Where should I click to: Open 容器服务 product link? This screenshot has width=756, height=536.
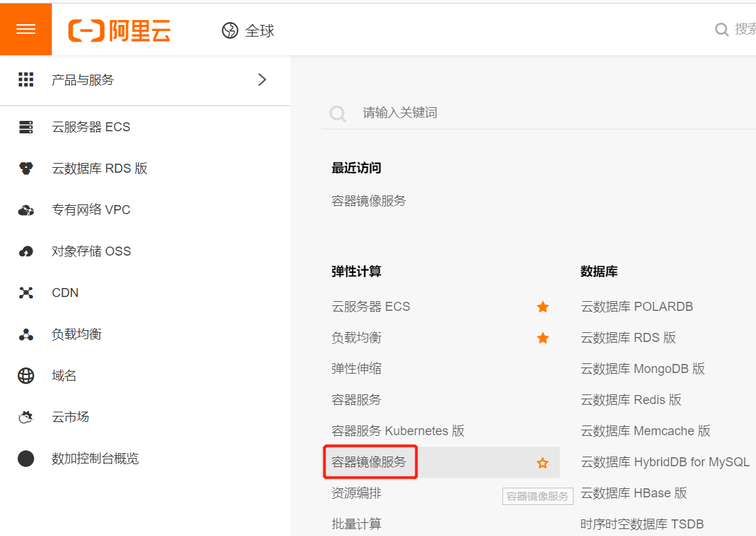[357, 400]
